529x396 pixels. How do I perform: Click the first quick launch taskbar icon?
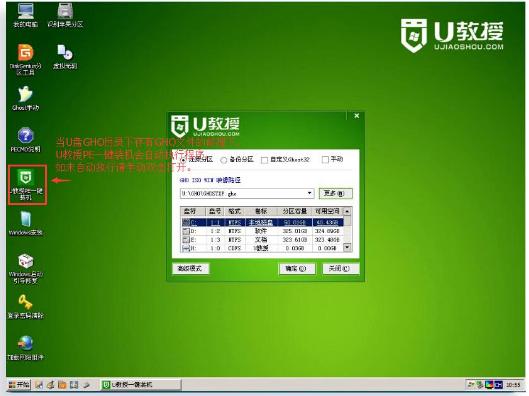[39, 385]
